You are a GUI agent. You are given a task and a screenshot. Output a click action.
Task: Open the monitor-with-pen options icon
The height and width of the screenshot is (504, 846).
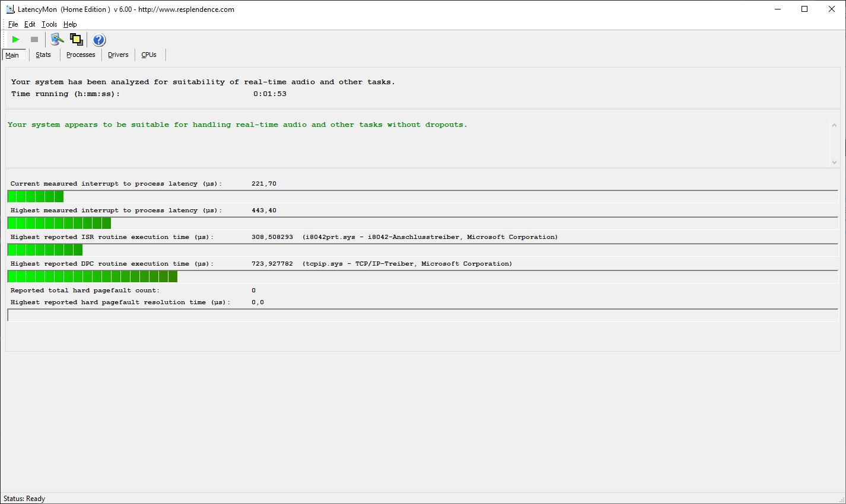point(57,40)
